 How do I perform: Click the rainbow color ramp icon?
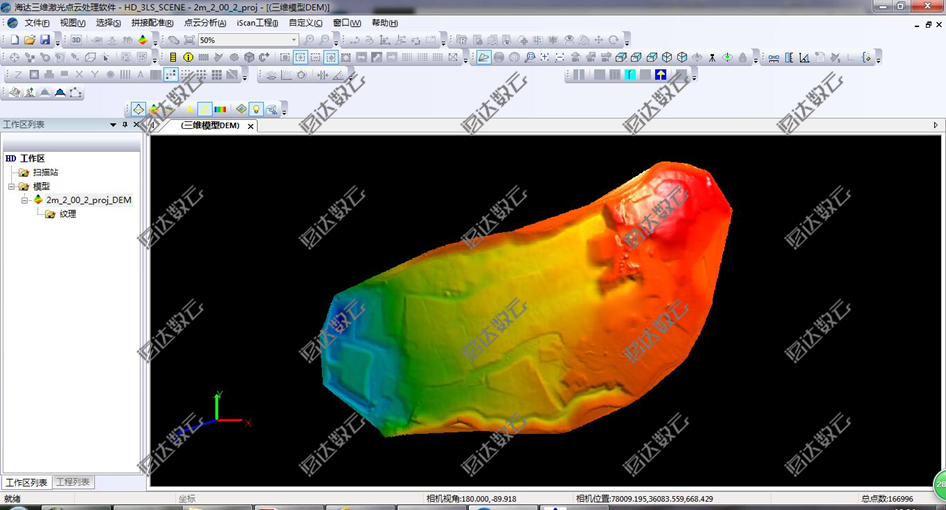tap(220, 109)
